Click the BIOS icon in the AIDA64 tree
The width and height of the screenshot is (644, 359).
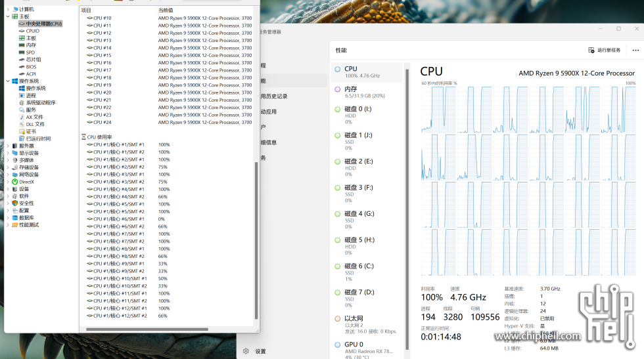coord(22,67)
